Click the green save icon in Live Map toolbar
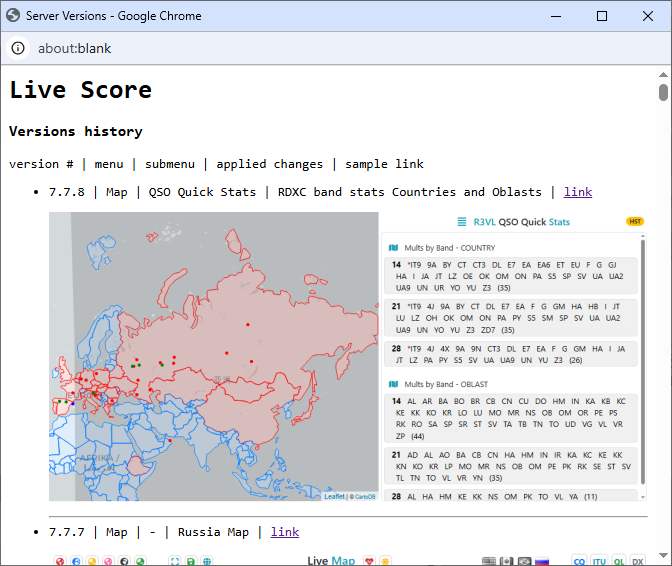 coord(191,561)
